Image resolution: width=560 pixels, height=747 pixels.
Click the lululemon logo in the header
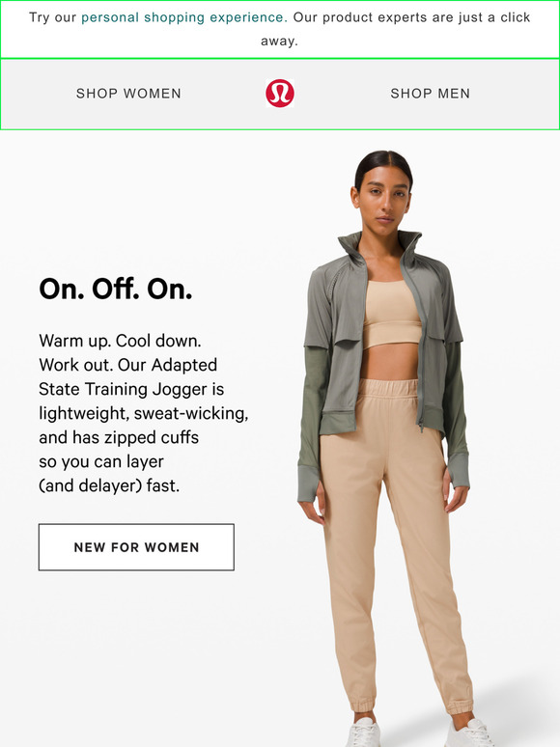coord(280,93)
